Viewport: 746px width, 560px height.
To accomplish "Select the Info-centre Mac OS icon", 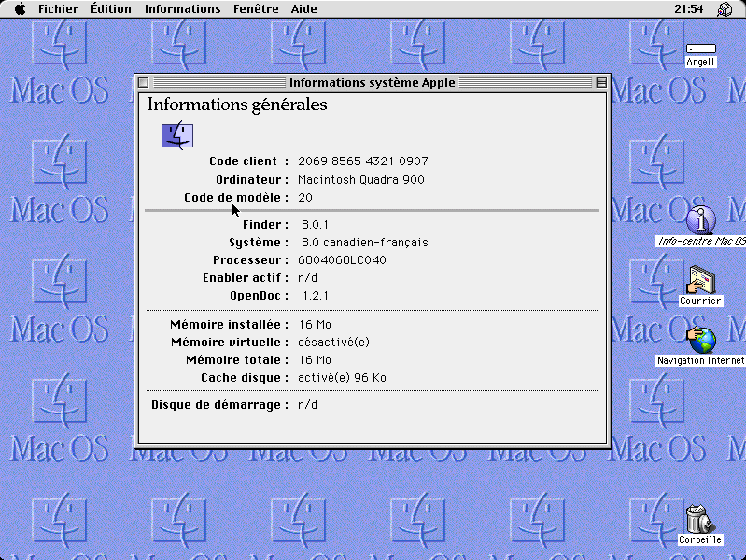I will 700,221.
